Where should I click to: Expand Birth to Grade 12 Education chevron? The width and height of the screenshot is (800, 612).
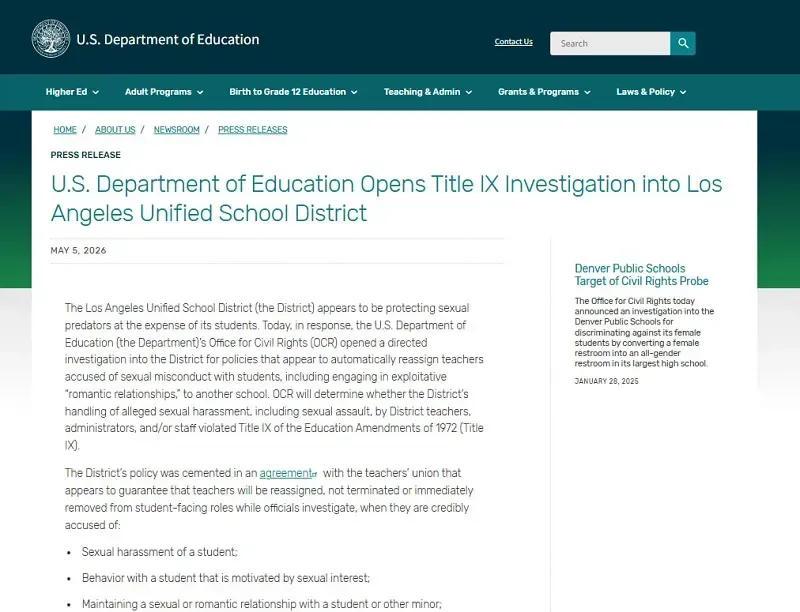point(354,92)
